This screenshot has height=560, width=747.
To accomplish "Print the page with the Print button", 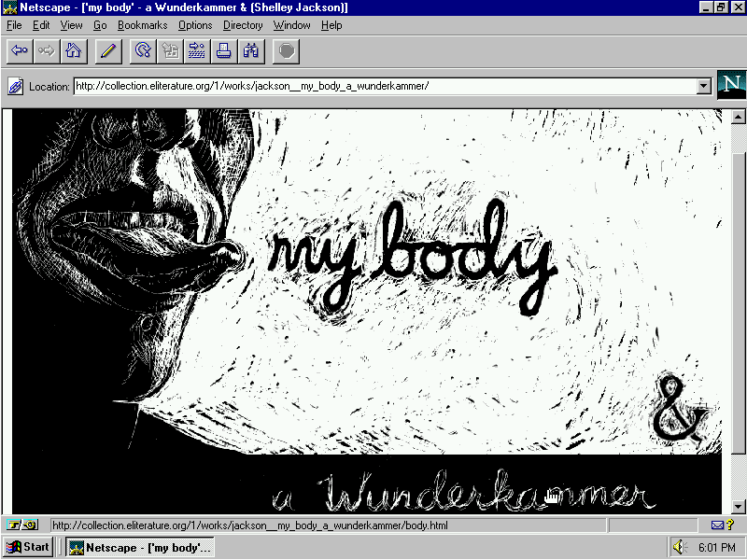I will click(224, 50).
